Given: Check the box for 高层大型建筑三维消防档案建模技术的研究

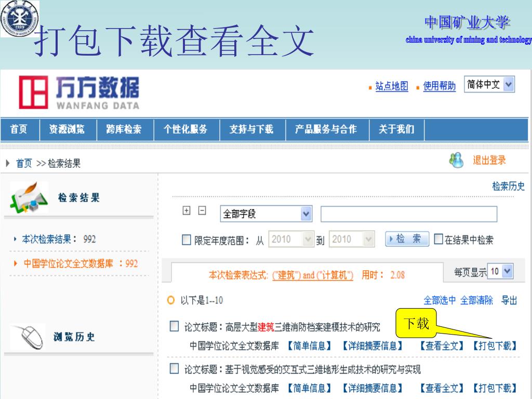Looking at the screenshot, I should (x=174, y=326).
